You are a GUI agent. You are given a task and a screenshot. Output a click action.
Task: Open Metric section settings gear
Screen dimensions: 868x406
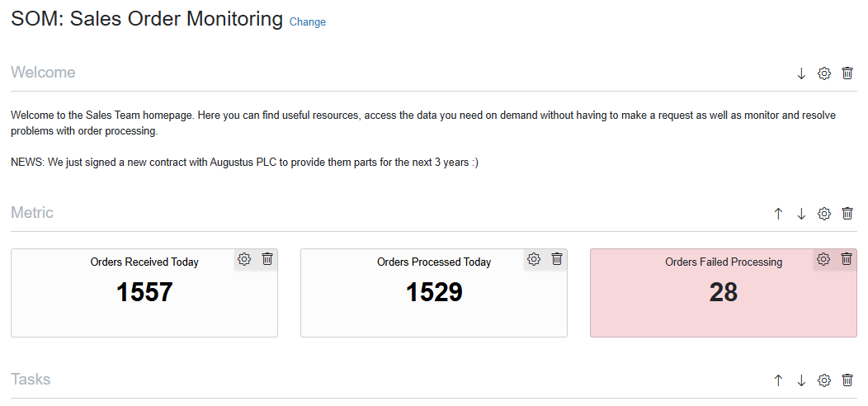(824, 213)
